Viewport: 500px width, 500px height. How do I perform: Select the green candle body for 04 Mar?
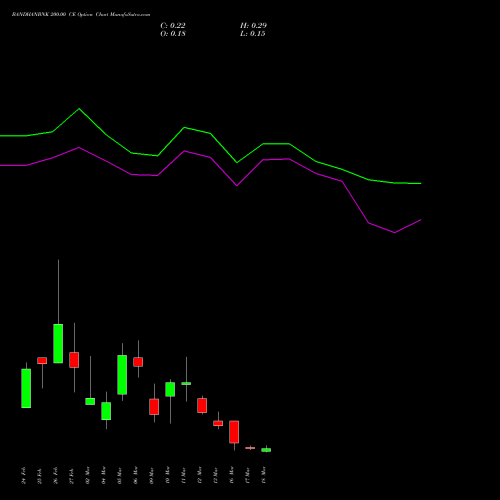pyautogui.click(x=106, y=411)
